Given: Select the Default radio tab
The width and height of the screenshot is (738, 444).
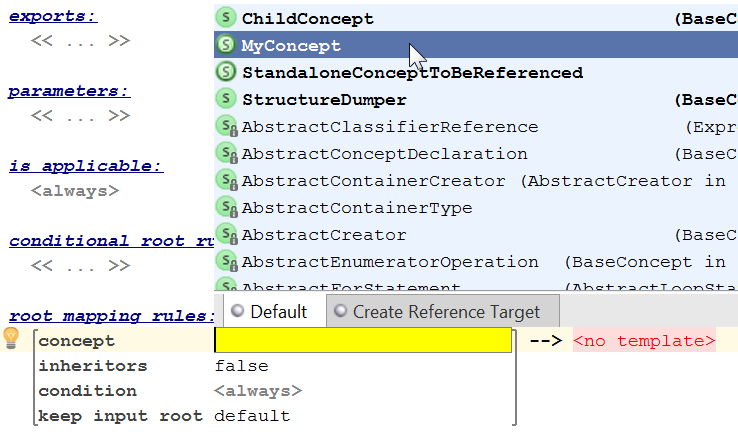Looking at the screenshot, I should 237,311.
